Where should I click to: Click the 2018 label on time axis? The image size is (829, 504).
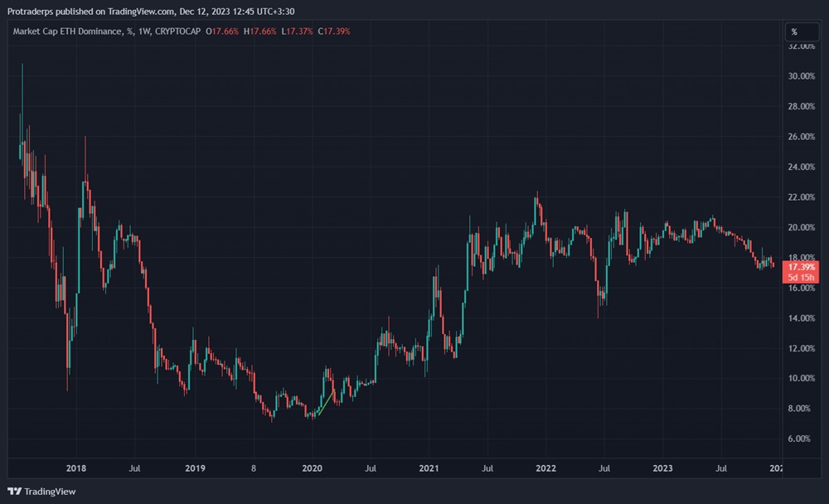tap(75, 468)
